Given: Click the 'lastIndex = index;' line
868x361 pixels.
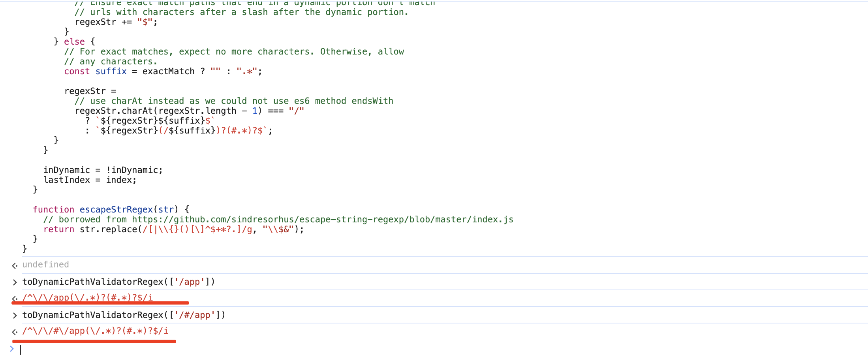Looking at the screenshot, I should click(90, 180).
